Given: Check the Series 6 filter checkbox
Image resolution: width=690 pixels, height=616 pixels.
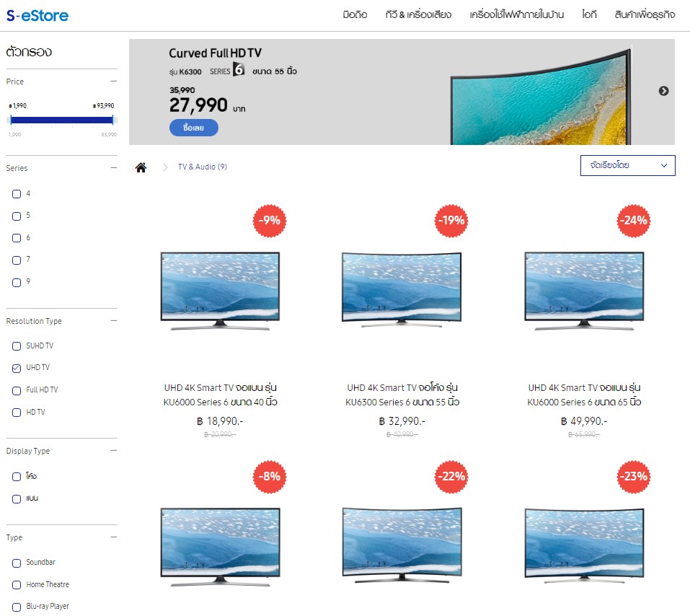Looking at the screenshot, I should tap(17, 238).
